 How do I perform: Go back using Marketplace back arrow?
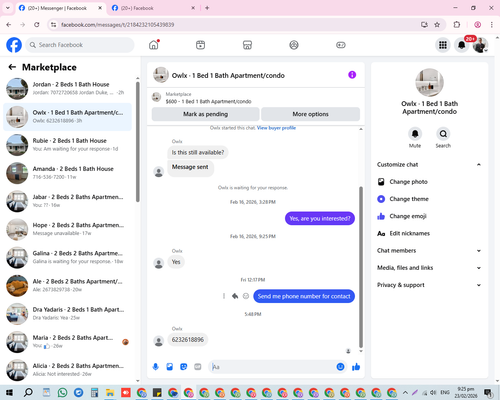click(12, 67)
